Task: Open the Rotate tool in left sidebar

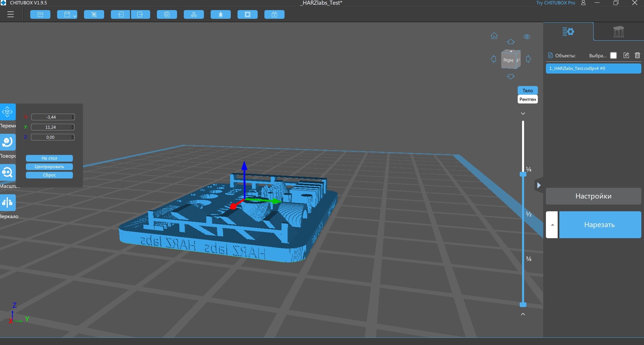Action: [x=8, y=142]
